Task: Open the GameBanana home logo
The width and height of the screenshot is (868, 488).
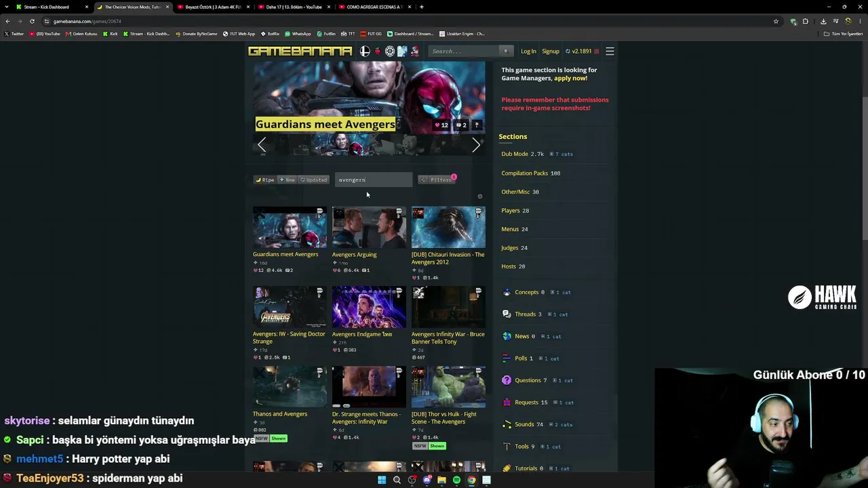Action: click(x=300, y=52)
